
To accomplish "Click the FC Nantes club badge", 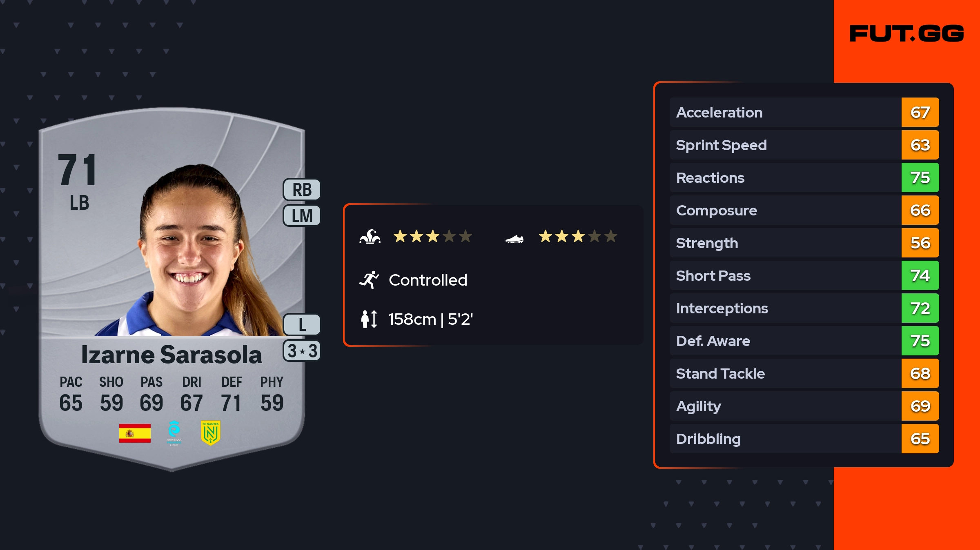I will pos(210,433).
